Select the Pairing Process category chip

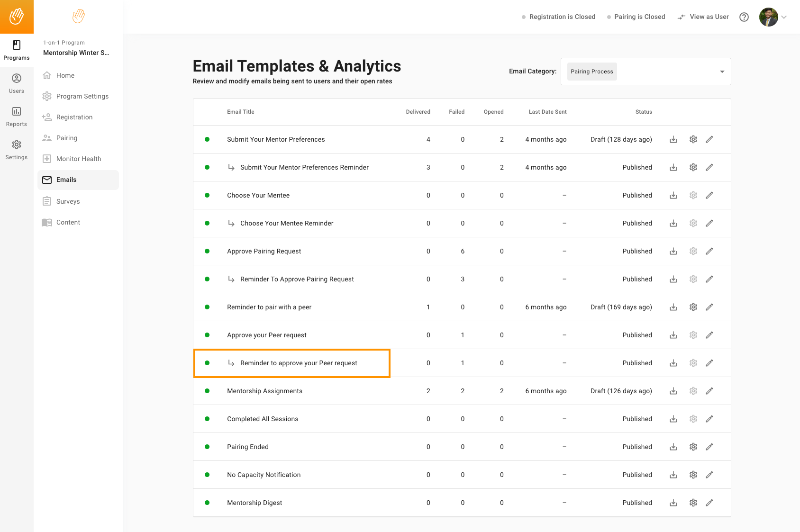pyautogui.click(x=591, y=72)
